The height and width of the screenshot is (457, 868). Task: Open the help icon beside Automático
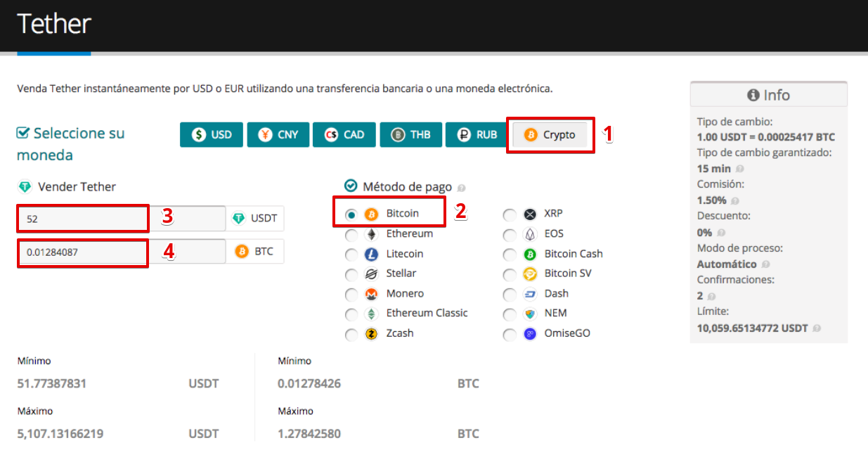tap(765, 264)
